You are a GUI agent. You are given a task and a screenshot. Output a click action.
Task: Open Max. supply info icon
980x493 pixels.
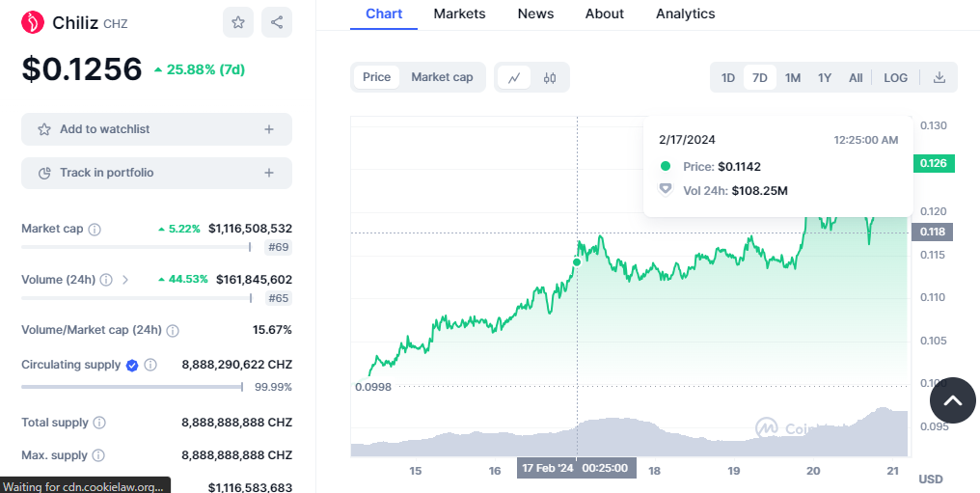click(x=98, y=455)
